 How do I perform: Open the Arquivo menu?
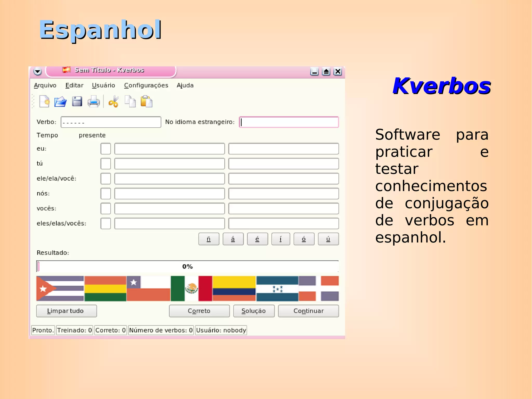45,85
